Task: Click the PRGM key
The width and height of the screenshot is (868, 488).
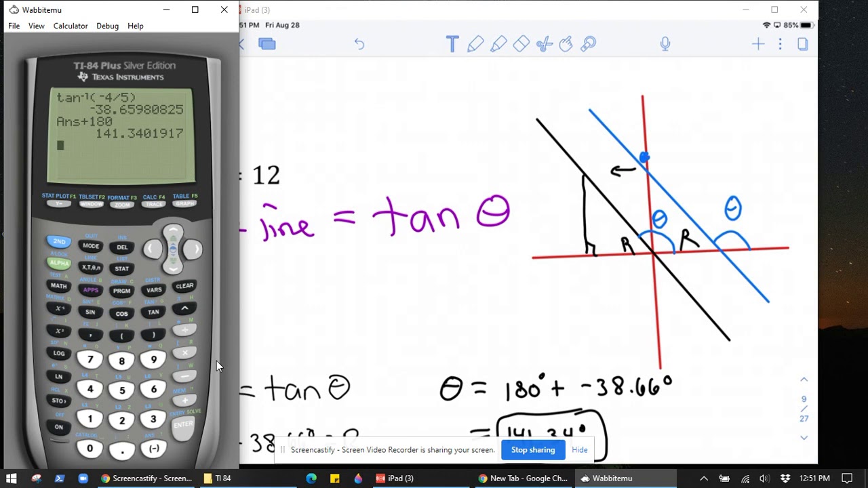Action: coord(122,291)
